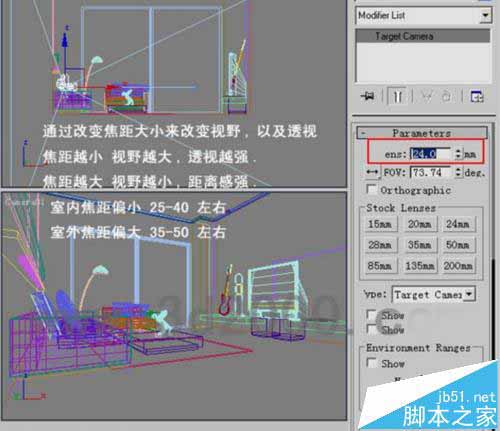Click the "Environment Ranges" group label
The height and width of the screenshot is (431, 500).
(418, 348)
